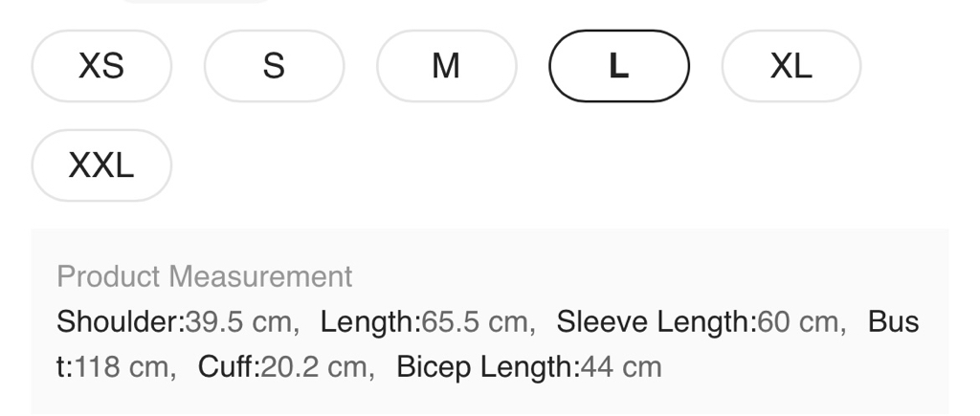The height and width of the screenshot is (416, 980).
Task: Click the 20.2 cm cuff value
Action: (316, 365)
